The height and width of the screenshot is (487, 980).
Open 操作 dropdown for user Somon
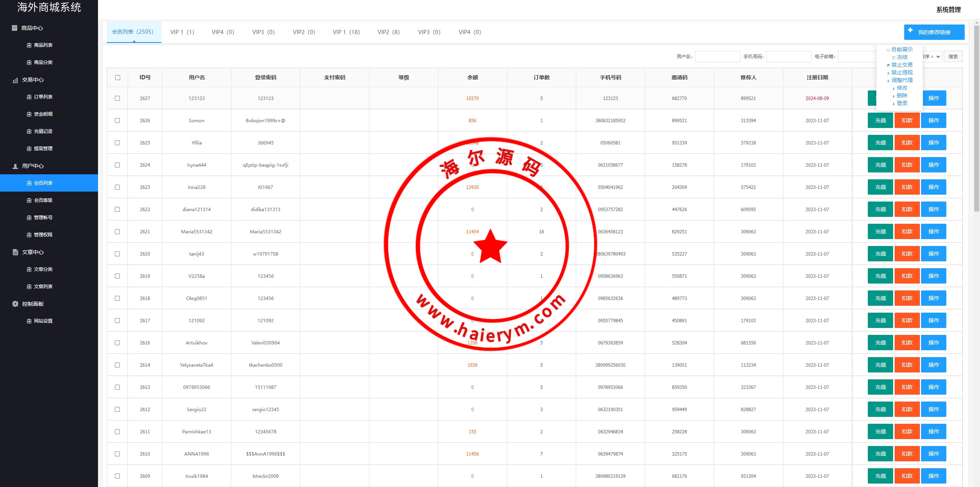pos(933,121)
